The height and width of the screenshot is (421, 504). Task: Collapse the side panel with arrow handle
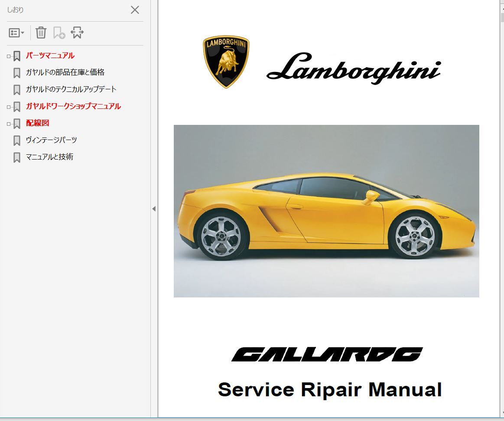pos(154,209)
